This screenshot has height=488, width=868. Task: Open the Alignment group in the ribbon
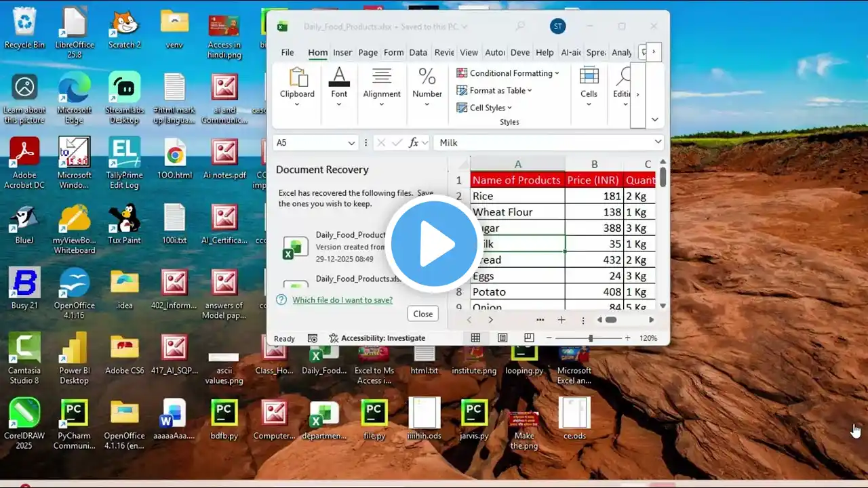382,86
